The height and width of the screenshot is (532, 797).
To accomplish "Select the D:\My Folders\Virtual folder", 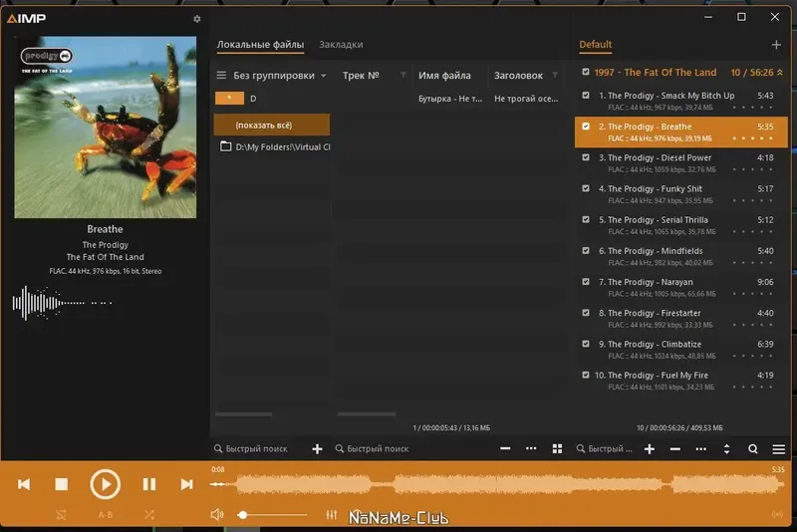I will [275, 146].
